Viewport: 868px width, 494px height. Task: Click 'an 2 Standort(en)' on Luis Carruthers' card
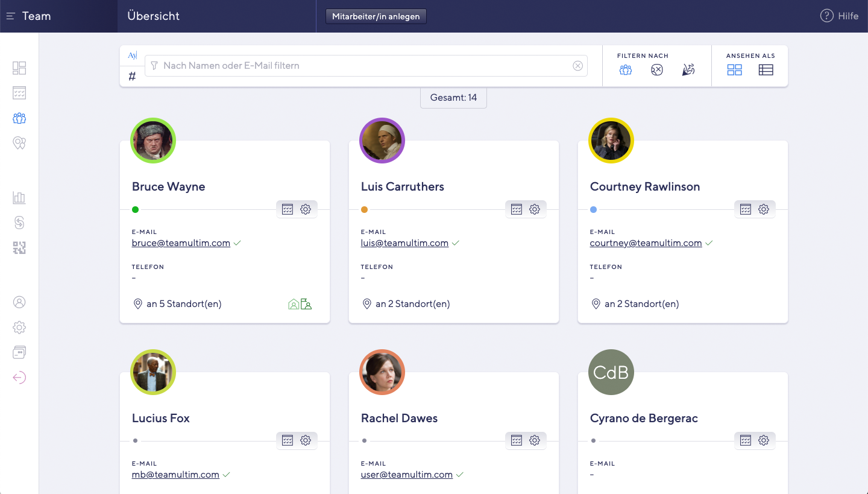[413, 304]
